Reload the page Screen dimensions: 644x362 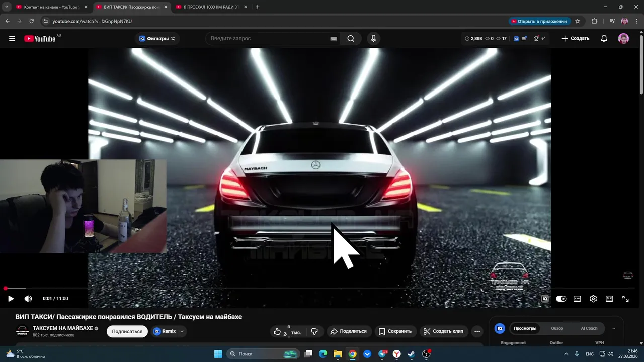pos(31,21)
